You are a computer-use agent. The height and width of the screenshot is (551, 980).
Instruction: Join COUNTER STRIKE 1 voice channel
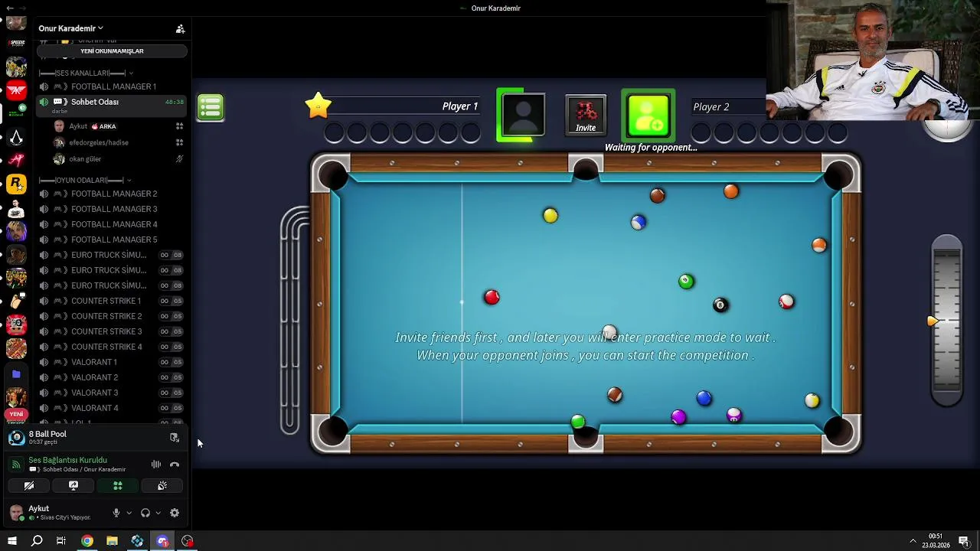112,301
